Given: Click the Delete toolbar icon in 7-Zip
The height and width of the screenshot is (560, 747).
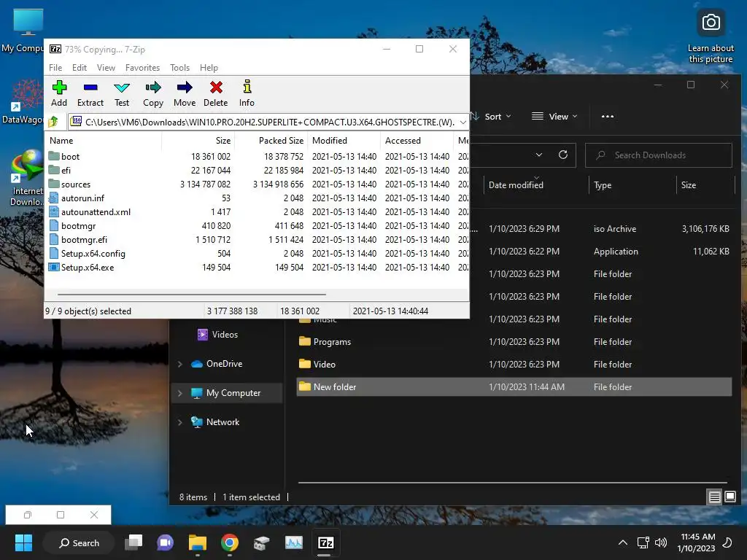Looking at the screenshot, I should 216,93.
